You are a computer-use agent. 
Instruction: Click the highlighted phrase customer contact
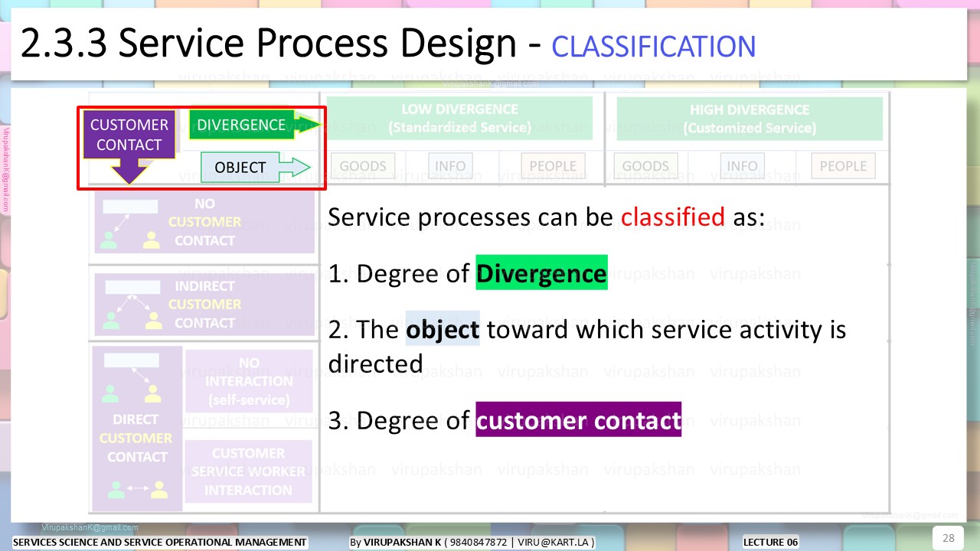point(578,420)
